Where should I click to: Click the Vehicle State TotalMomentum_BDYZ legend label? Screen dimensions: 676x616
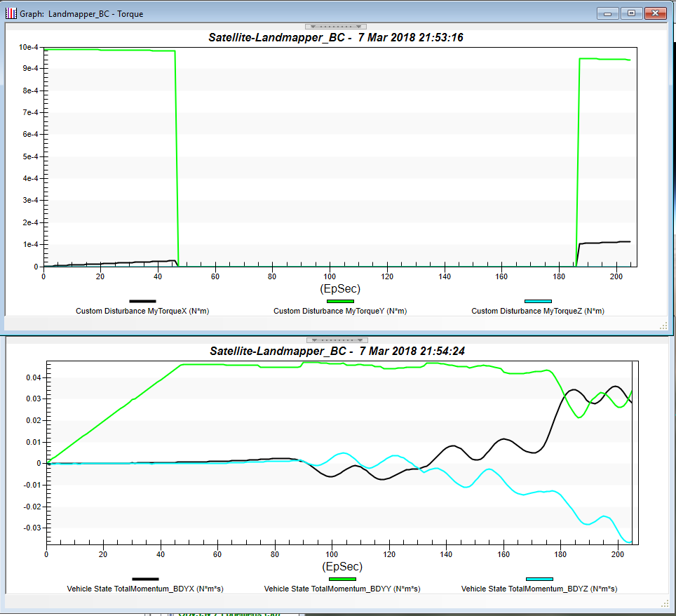click(539, 589)
